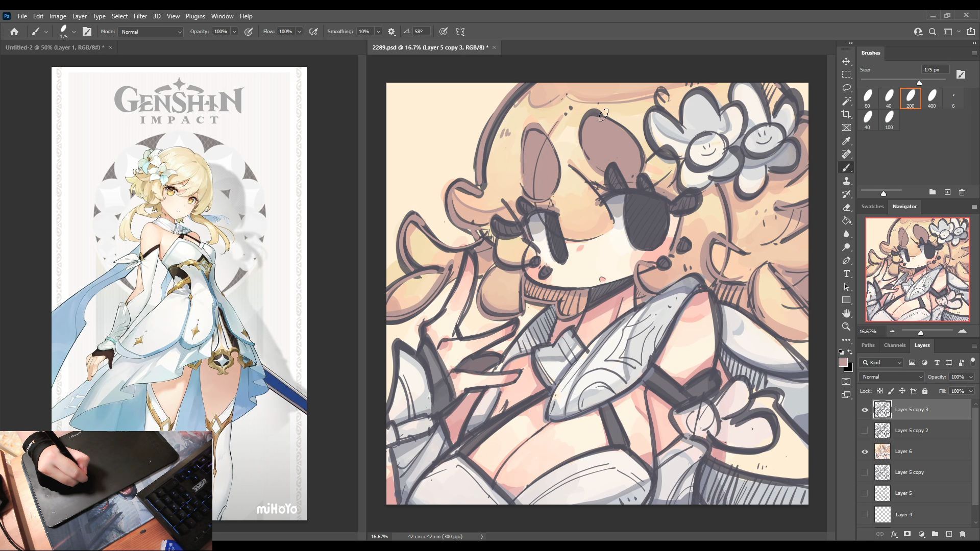The height and width of the screenshot is (551, 980).
Task: Toggle pressure for size button
Action: pos(444,32)
